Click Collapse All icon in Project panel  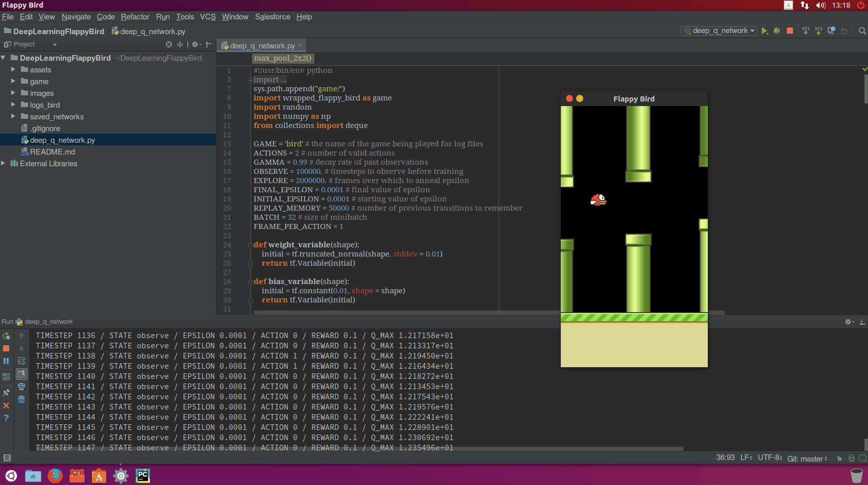[x=180, y=44]
